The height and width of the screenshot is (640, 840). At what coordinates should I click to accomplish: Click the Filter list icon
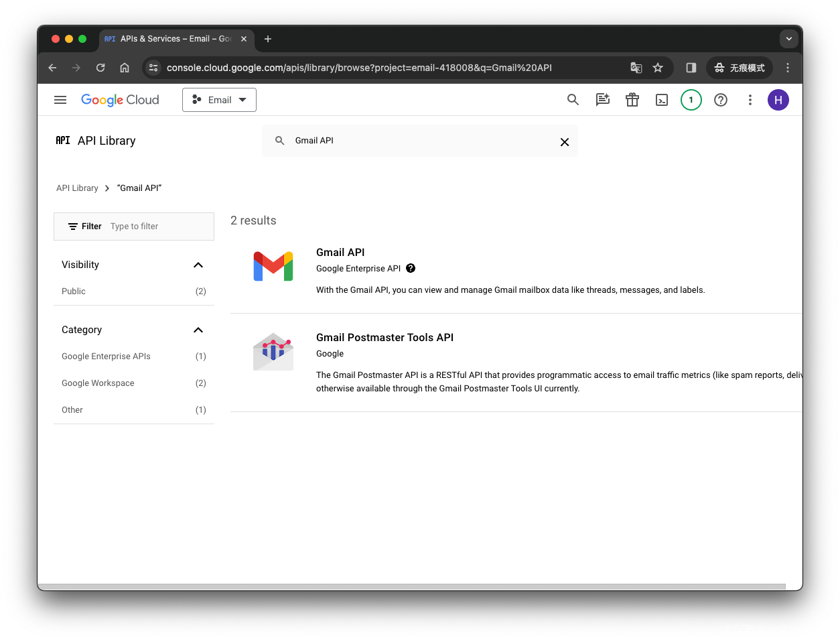tap(73, 227)
